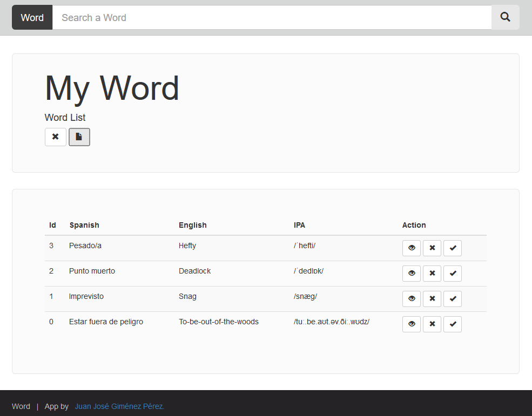Remove the Deadlock word entry
Viewport: 532px width, 416px height.
coord(432,274)
